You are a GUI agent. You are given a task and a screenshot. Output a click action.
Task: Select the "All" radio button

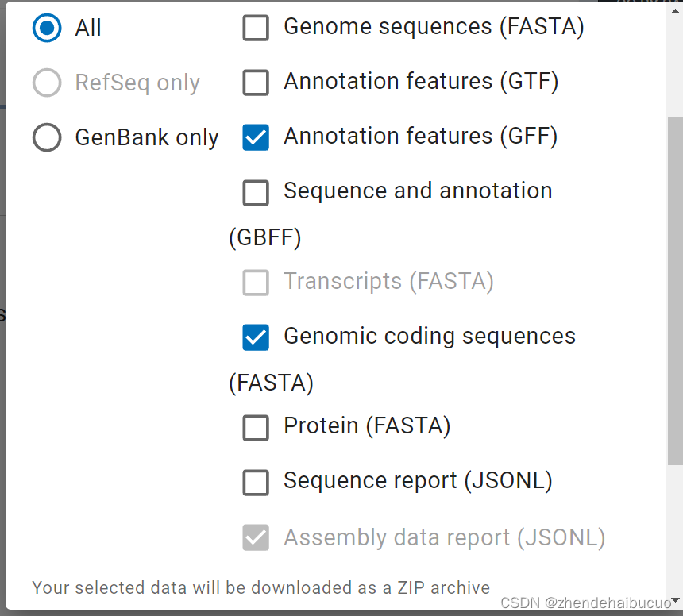(46, 28)
